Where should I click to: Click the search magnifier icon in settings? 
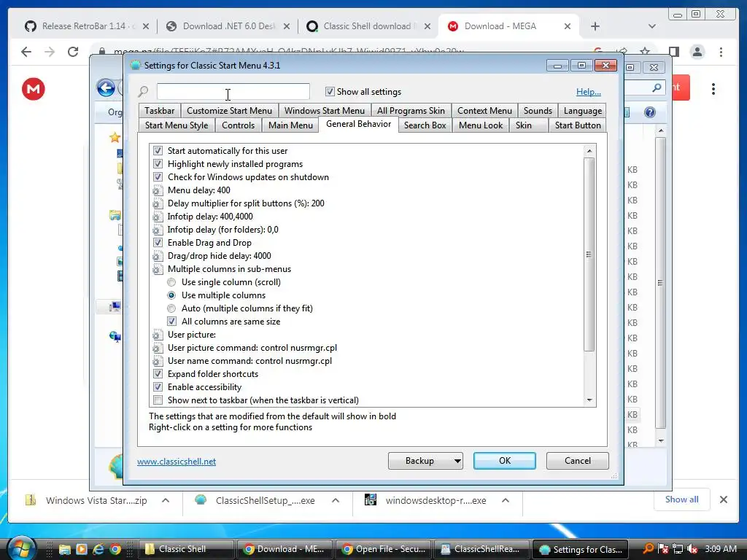point(144,91)
